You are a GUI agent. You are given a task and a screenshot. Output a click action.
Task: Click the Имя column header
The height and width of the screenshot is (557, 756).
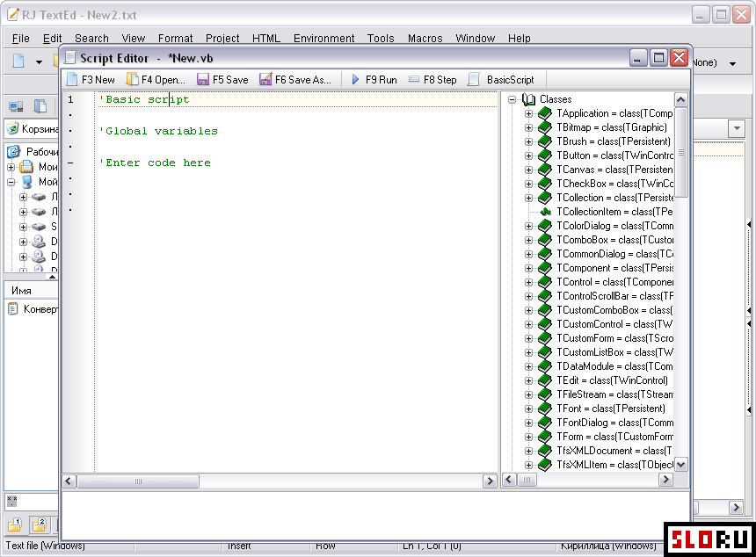(x=32, y=291)
